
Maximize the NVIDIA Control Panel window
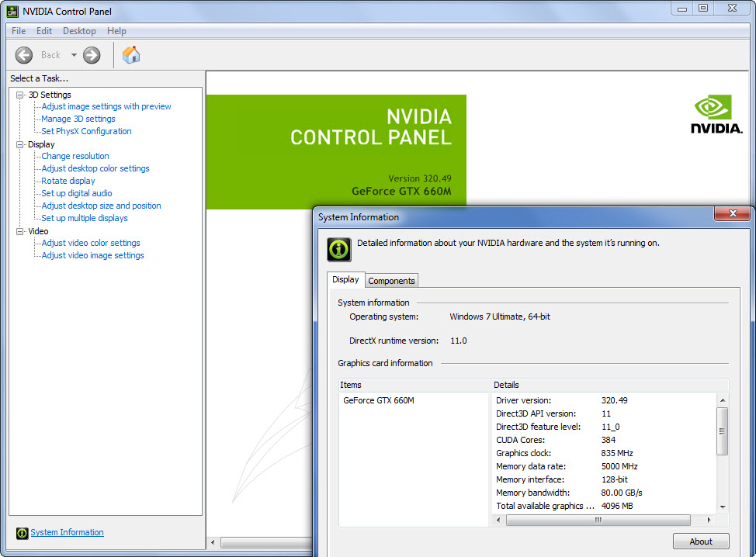click(703, 9)
